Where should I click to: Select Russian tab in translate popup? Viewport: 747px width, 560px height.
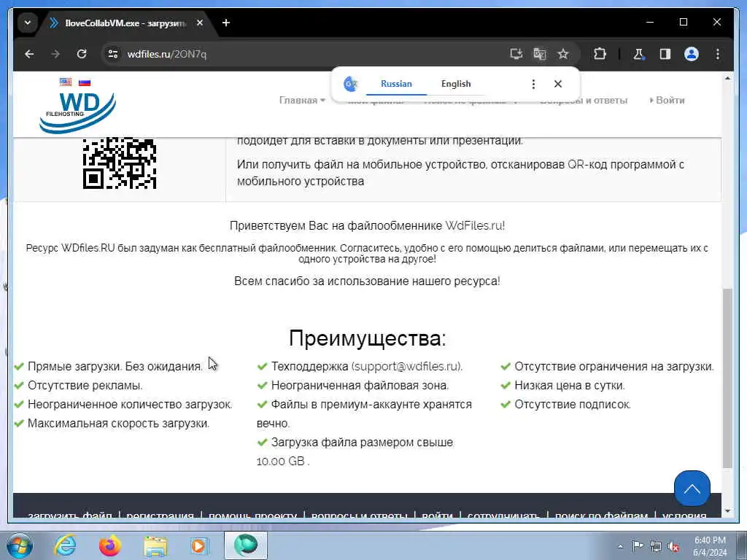point(396,84)
